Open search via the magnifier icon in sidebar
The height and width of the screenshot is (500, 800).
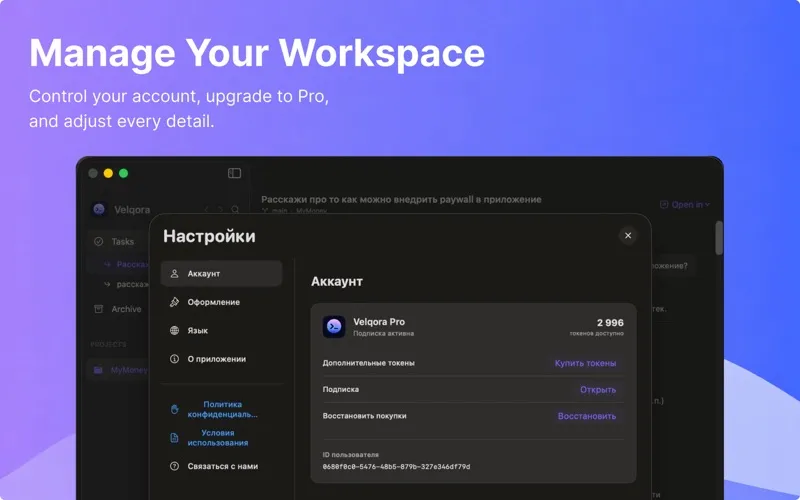coord(235,210)
